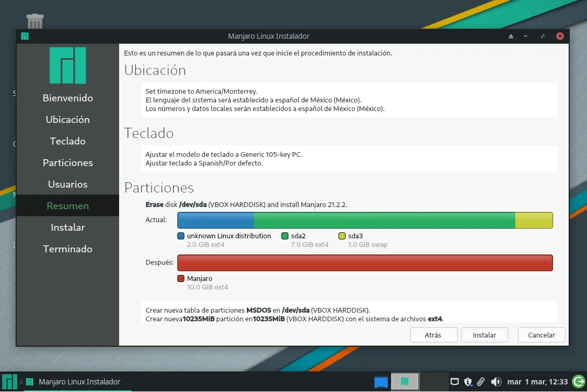This screenshot has height=392, width=587.
Task: Click the red Después partition bar
Action: tap(365, 263)
